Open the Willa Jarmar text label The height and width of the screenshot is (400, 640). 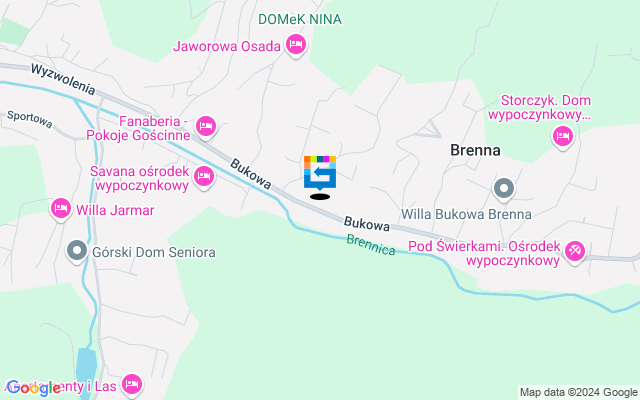coord(115,211)
